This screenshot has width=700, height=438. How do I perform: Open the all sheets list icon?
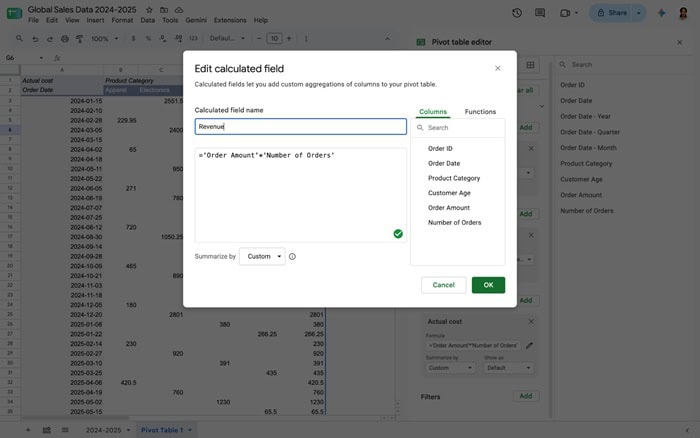tap(65, 430)
